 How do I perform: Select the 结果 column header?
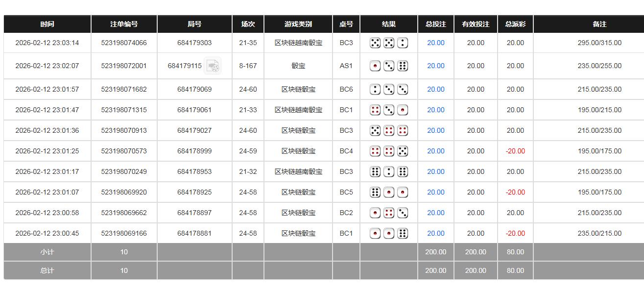click(388, 24)
